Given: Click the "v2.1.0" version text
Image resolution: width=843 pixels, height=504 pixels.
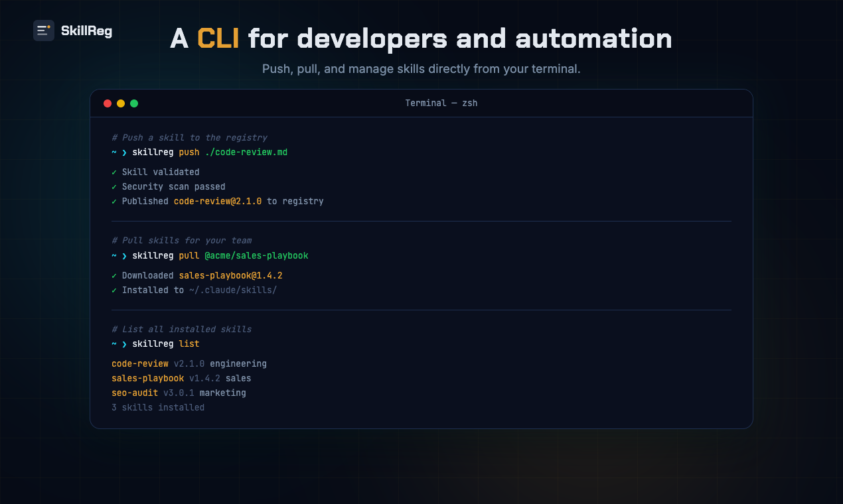Looking at the screenshot, I should 189,364.
